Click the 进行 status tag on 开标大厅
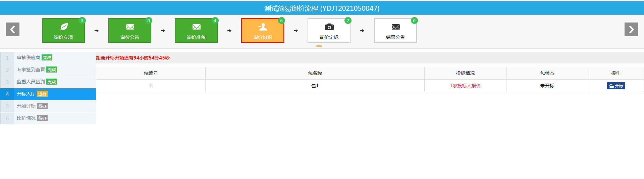This screenshot has width=644, height=179. pyautogui.click(x=42, y=94)
